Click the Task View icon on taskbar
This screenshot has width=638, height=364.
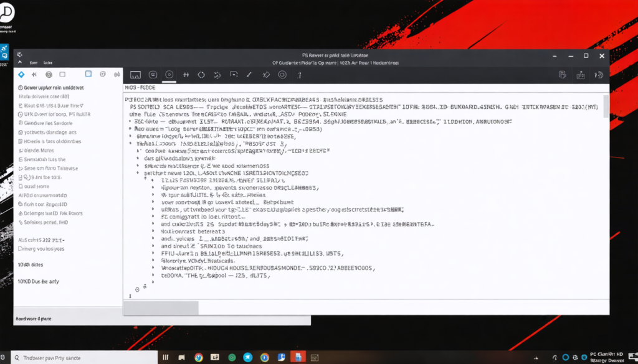pyautogui.click(x=166, y=358)
